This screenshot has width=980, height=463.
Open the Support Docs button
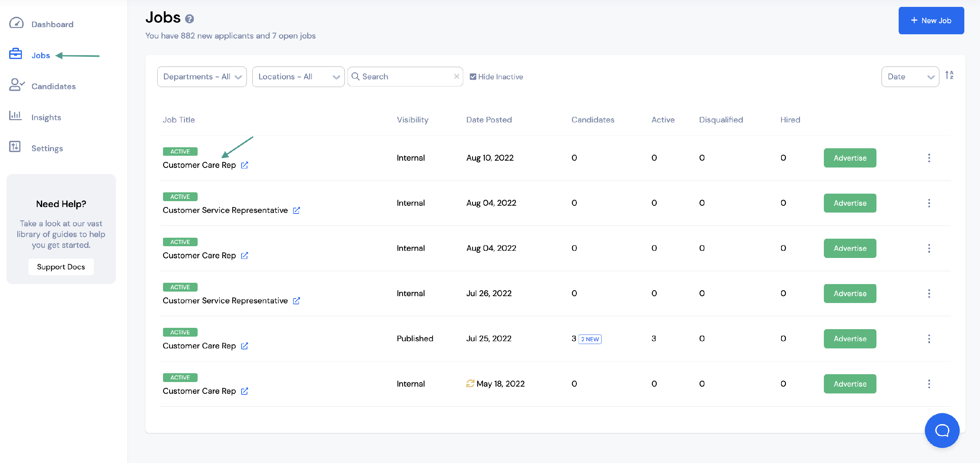click(x=61, y=267)
